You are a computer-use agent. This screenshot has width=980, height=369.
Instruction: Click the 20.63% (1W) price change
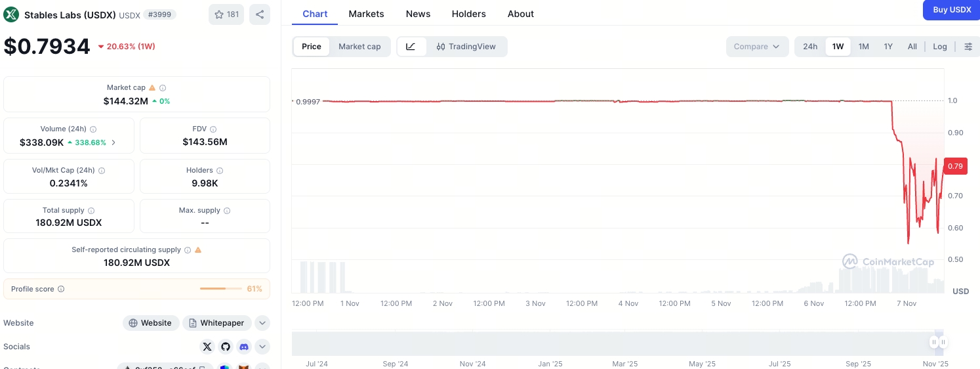coord(127,47)
